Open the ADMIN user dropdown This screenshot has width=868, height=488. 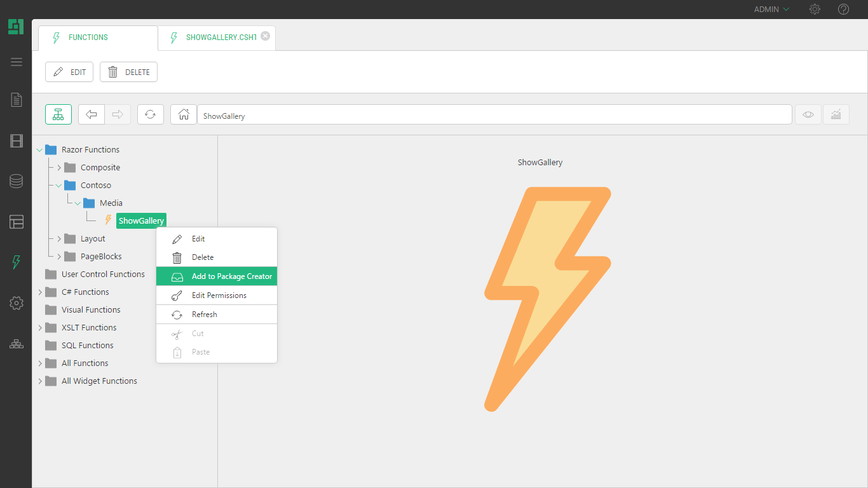point(771,10)
